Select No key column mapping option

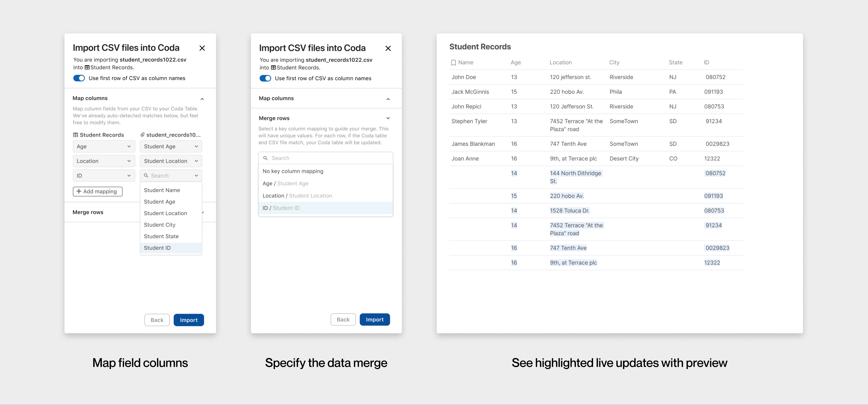point(293,171)
